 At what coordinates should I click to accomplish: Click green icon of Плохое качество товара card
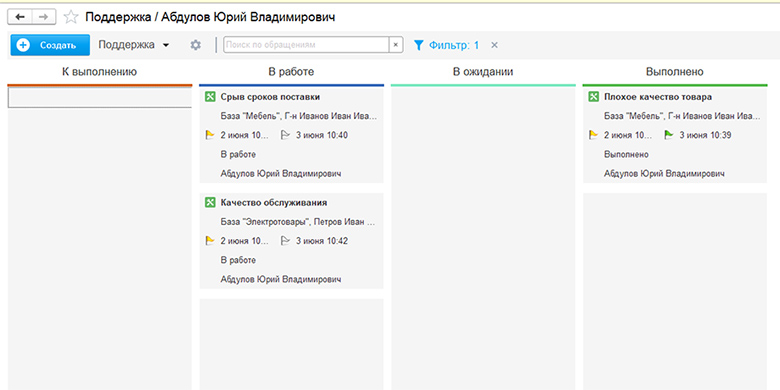593,97
